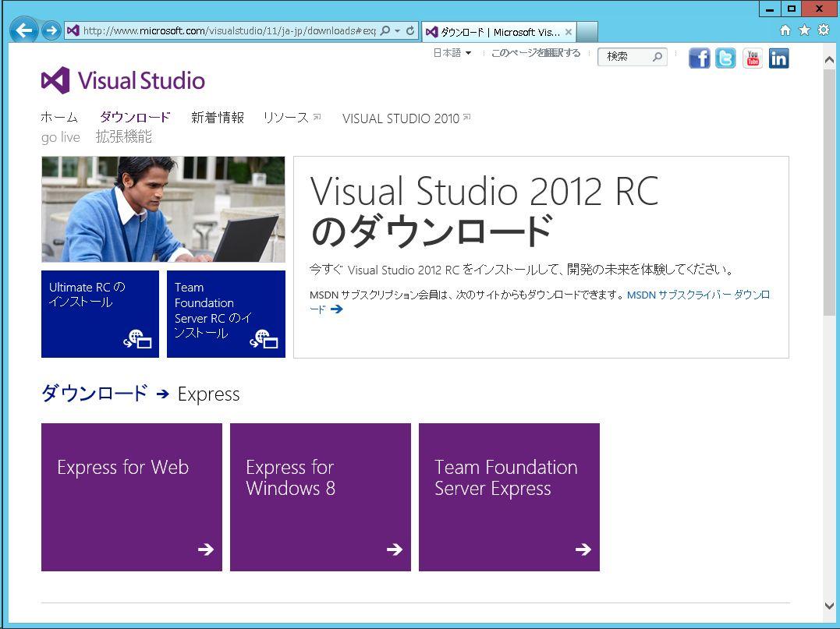The height and width of the screenshot is (629, 840).
Task: Open the Twitter icon link
Action: click(x=725, y=58)
